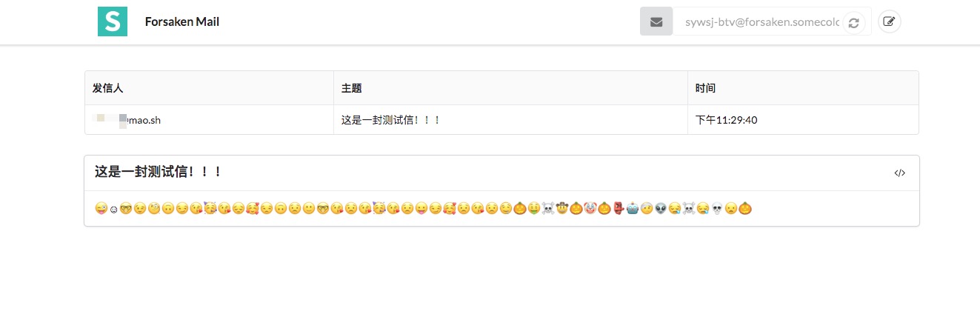980x317 pixels.
Task: Open the custom address edit button
Action: pyautogui.click(x=890, y=21)
